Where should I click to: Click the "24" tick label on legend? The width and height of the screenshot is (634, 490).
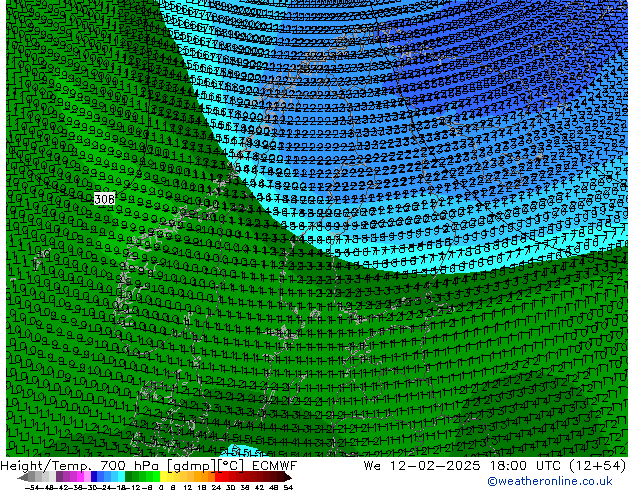coord(216,487)
